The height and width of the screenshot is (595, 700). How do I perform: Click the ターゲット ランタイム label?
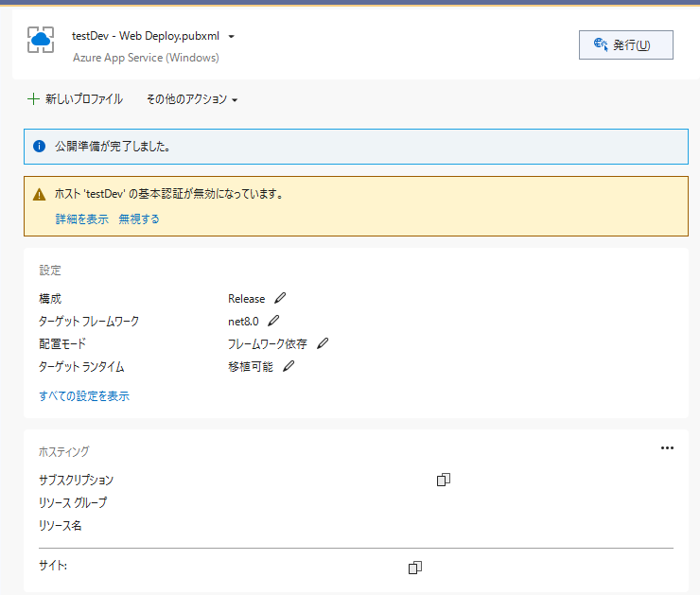coord(81,367)
